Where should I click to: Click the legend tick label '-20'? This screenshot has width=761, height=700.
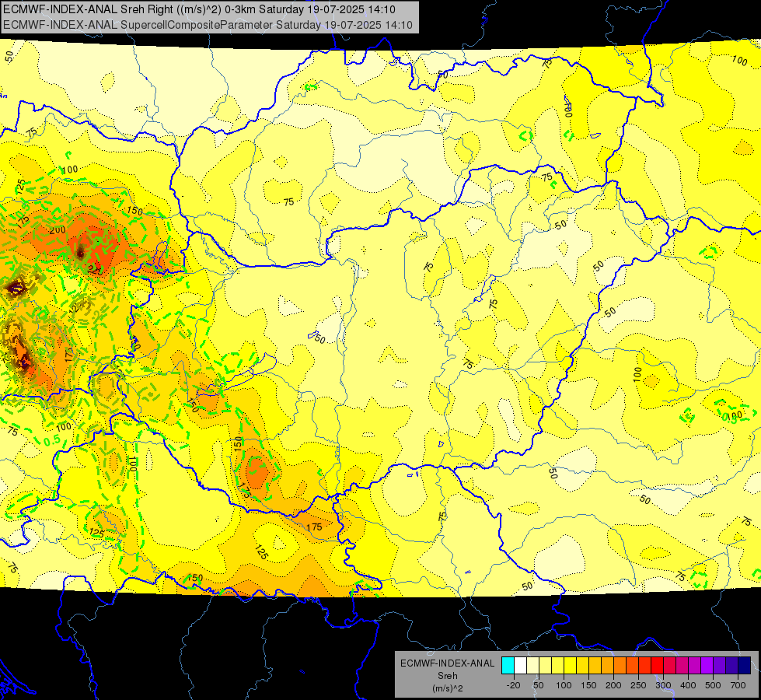(x=513, y=685)
